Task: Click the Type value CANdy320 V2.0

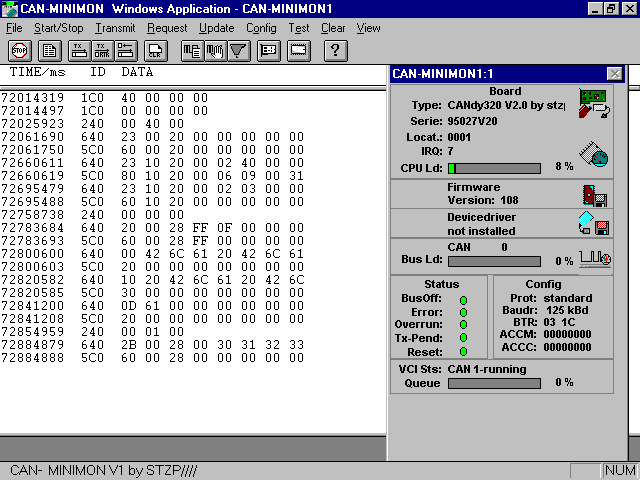Action: (x=506, y=105)
